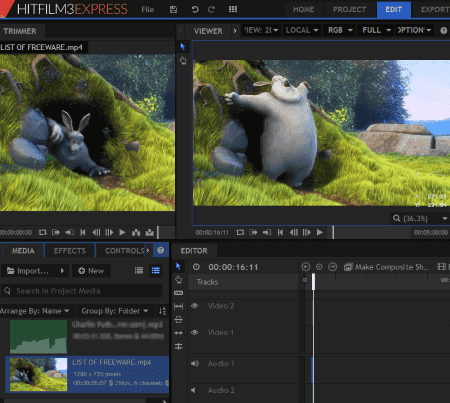The image size is (450, 403).
Task: Open the File menu
Action: [x=147, y=9]
